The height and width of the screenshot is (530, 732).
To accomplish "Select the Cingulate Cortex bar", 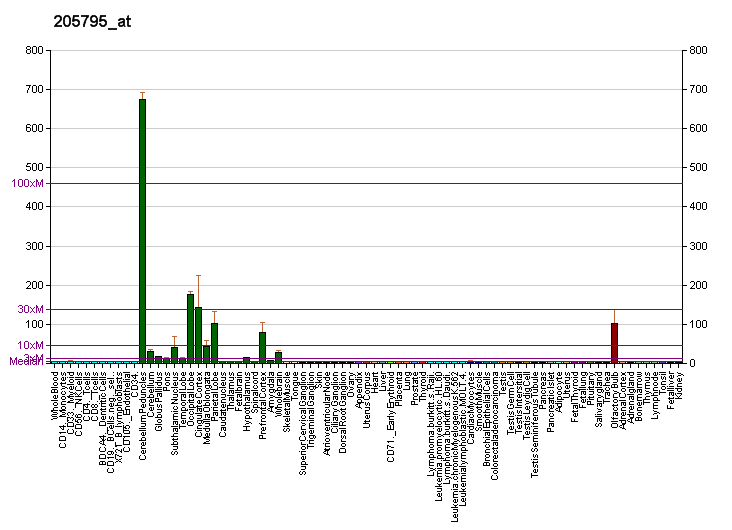I will [198, 334].
